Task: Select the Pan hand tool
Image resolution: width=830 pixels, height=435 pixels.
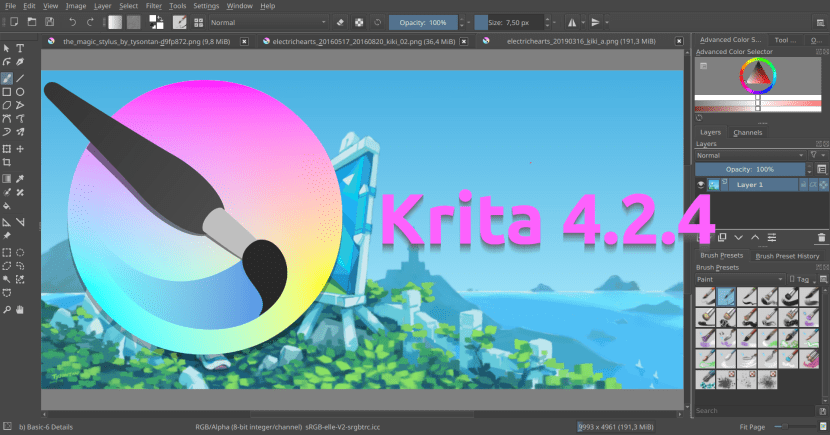Action: tap(20, 310)
